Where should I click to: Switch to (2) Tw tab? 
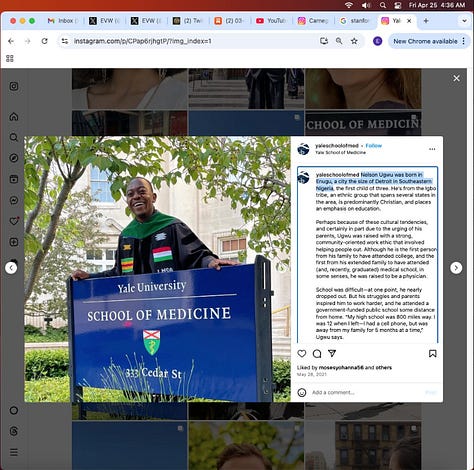pos(188,21)
